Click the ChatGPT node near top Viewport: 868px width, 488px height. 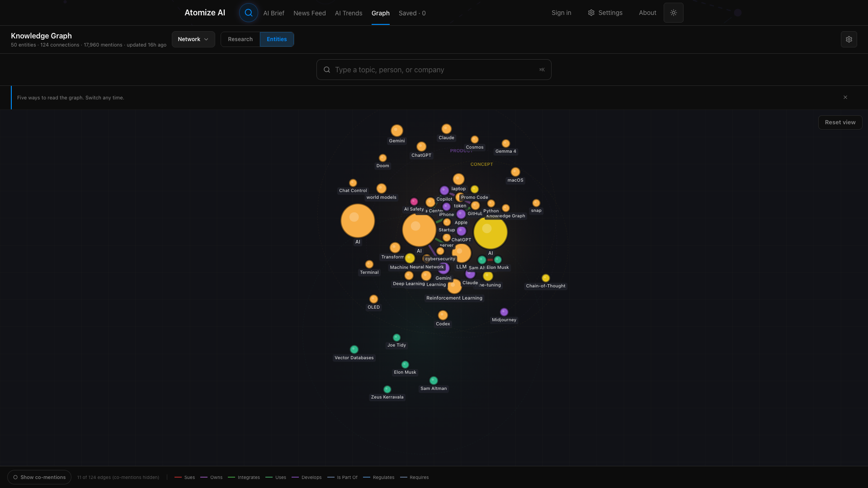coord(421,146)
